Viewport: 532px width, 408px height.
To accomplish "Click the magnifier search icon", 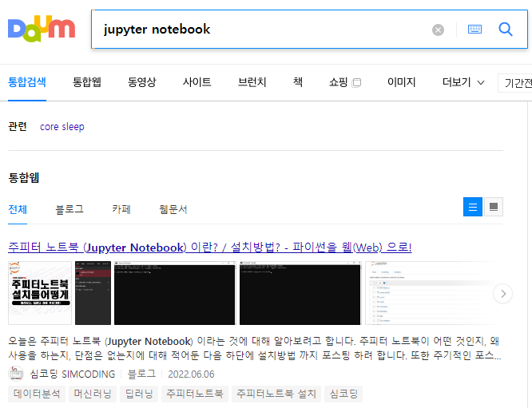I will (x=506, y=30).
